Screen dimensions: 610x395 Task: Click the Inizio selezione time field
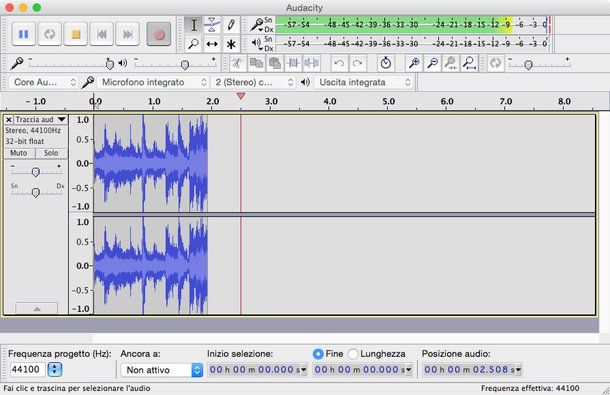click(257, 369)
